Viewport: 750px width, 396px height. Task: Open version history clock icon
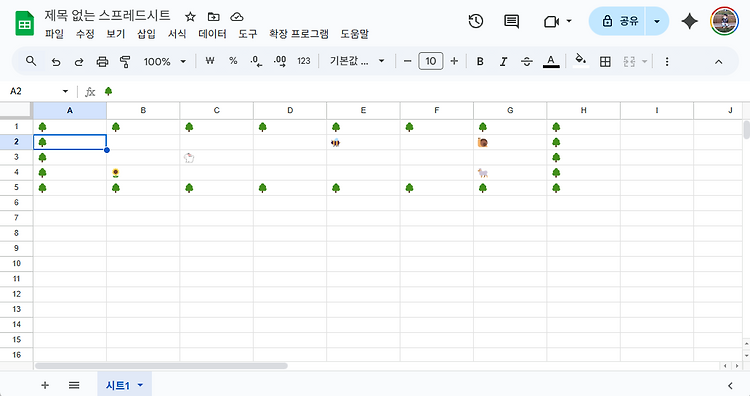(x=475, y=21)
